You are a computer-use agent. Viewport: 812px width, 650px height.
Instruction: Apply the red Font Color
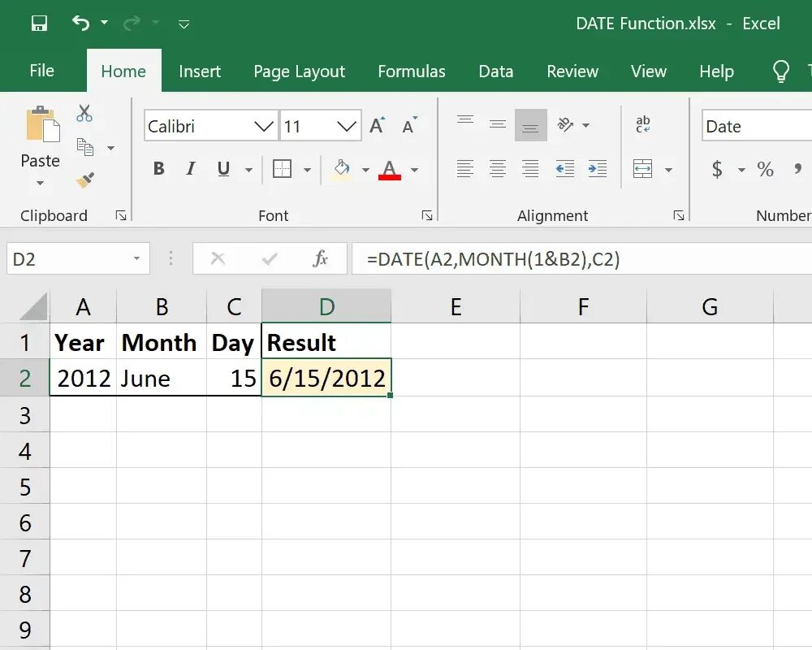click(x=390, y=169)
